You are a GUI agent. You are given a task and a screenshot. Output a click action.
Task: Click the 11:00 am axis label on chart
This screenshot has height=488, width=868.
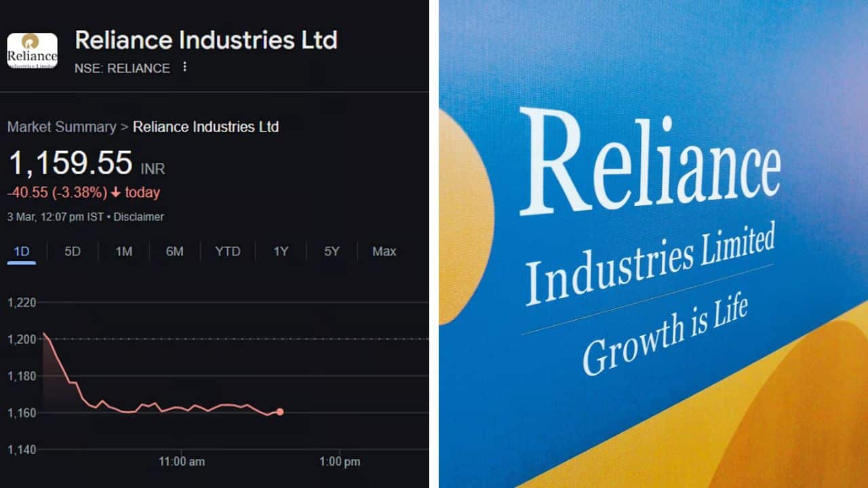click(181, 461)
